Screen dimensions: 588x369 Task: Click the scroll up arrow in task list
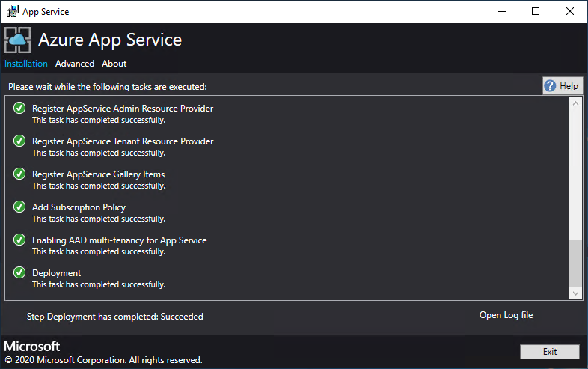pos(575,103)
